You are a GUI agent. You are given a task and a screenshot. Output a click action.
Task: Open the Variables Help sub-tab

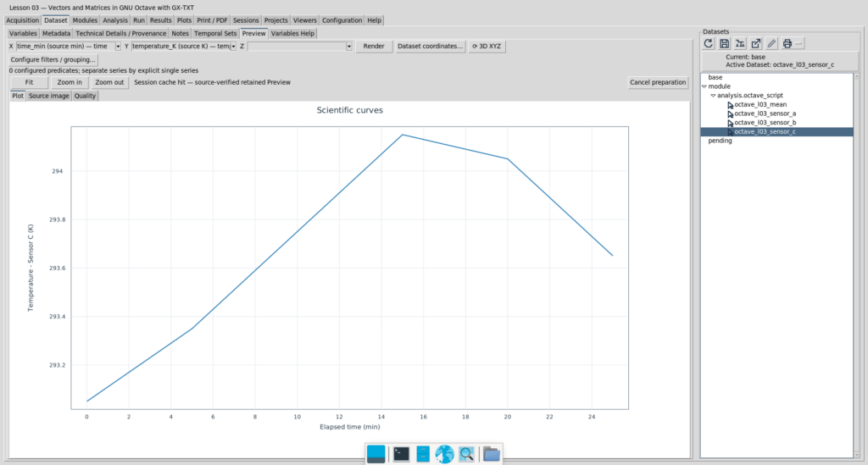(x=292, y=34)
